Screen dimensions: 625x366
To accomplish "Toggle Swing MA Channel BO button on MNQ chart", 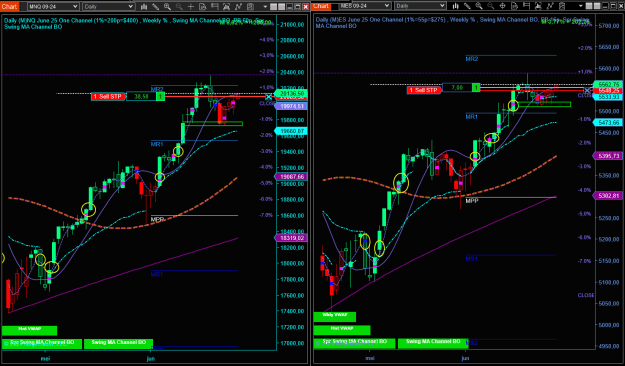I will click(x=118, y=343).
